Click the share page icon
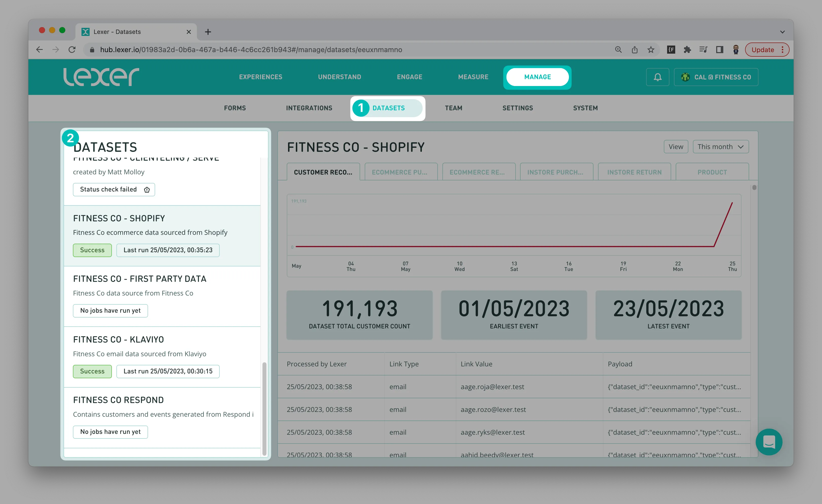Viewport: 822px width, 504px height. (634, 50)
